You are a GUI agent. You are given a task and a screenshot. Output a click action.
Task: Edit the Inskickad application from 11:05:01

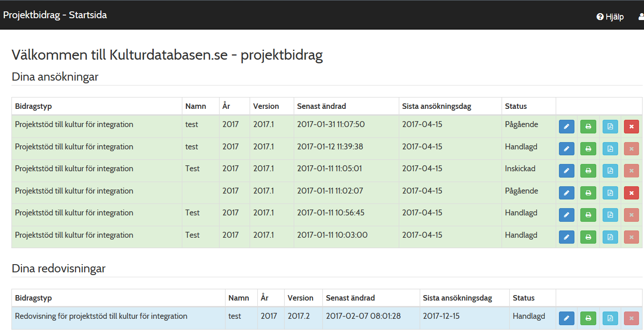[x=566, y=171]
